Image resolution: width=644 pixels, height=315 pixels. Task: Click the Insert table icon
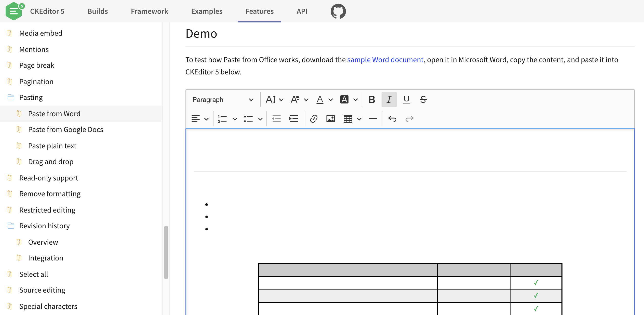(x=348, y=119)
